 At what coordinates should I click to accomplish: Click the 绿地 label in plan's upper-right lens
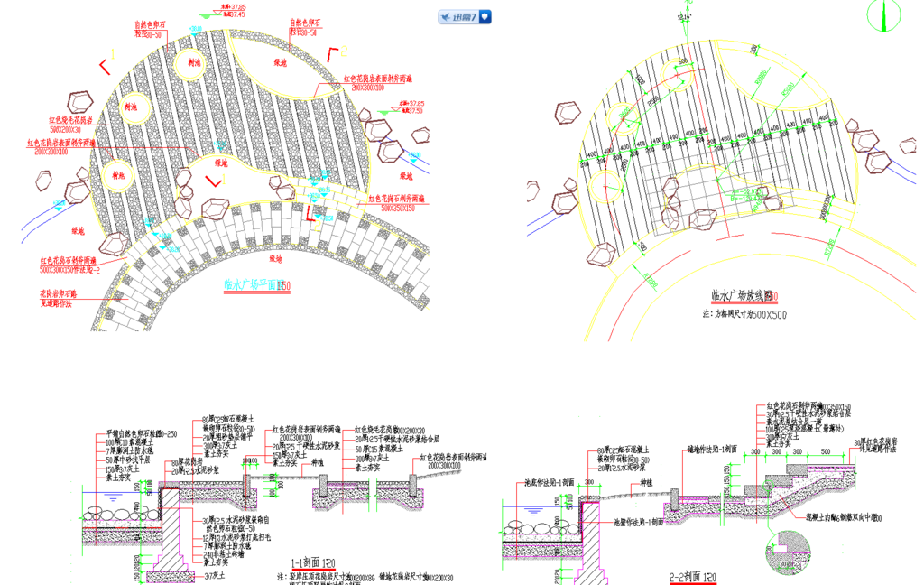tap(281, 62)
